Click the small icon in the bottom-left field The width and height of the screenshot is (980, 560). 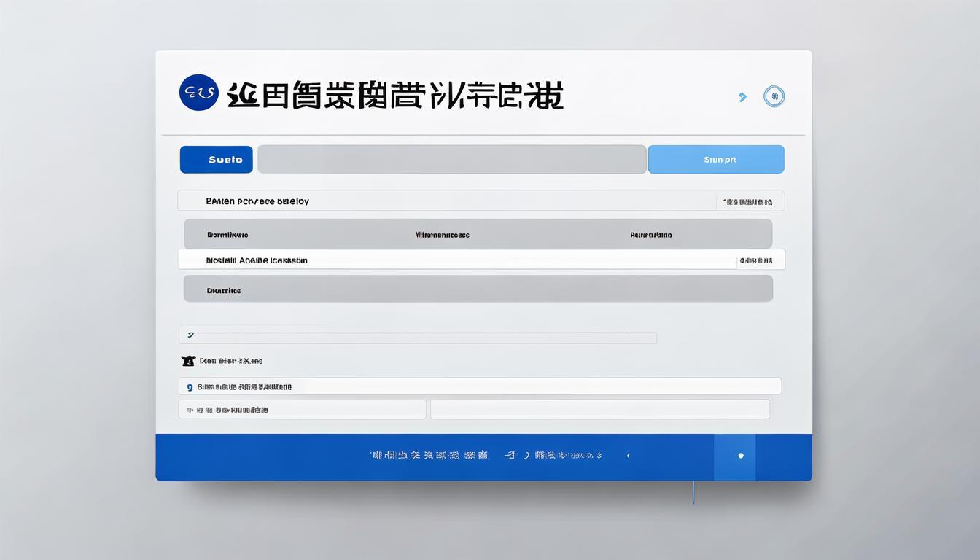(x=190, y=410)
